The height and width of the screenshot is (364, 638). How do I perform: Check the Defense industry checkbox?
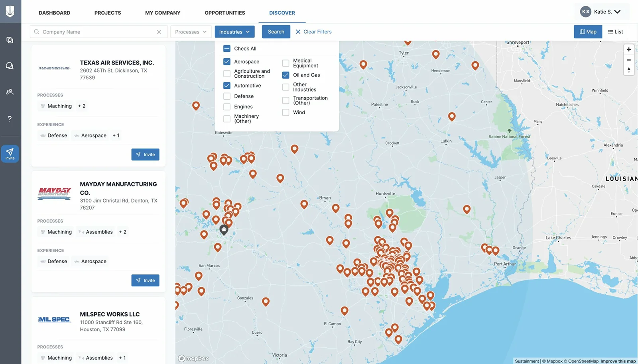tap(227, 96)
